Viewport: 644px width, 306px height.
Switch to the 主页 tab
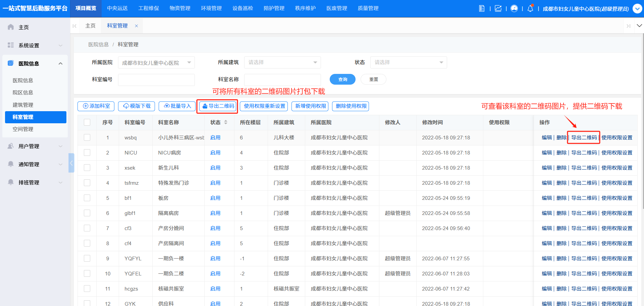(x=91, y=26)
